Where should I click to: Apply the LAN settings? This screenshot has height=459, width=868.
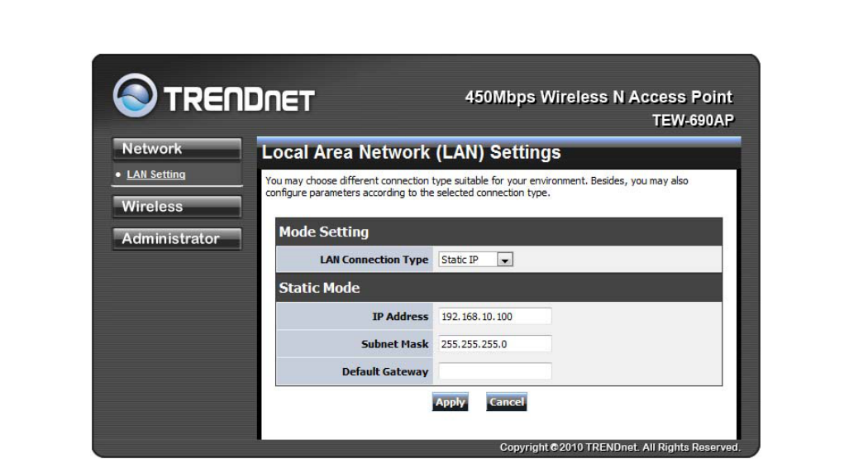click(x=450, y=402)
